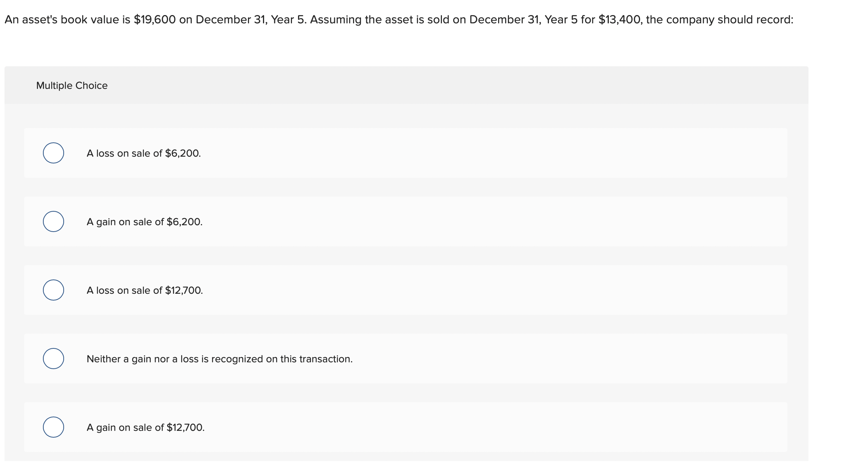Click the Multiple Choice header

click(72, 85)
